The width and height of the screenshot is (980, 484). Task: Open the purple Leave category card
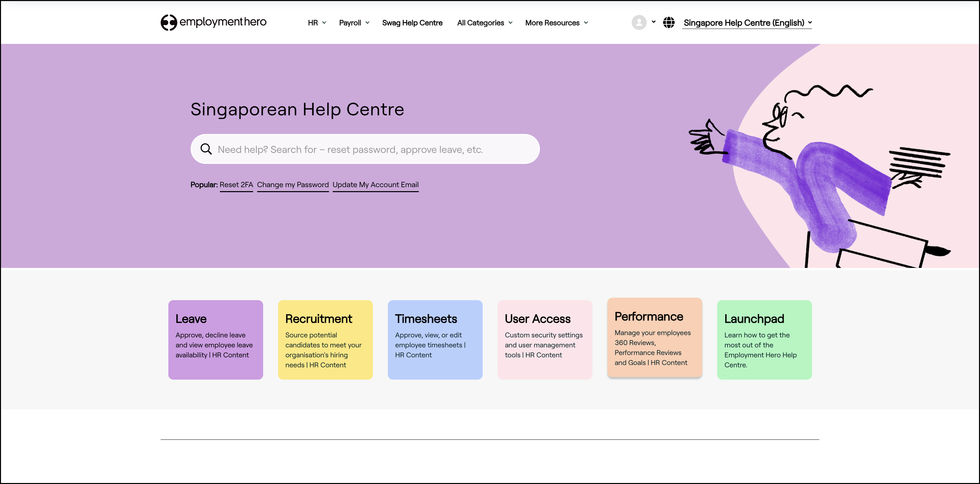click(x=215, y=339)
